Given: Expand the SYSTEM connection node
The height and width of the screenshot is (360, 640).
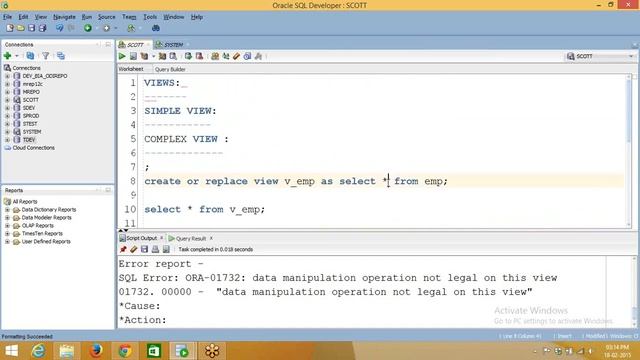Looking at the screenshot, I should [x=7, y=132].
